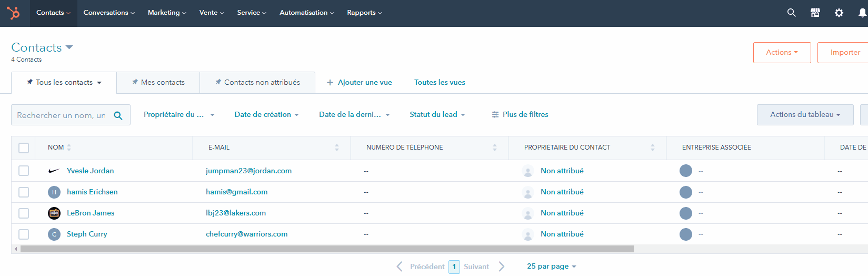Viewport: 868px width, 276px height.
Task: Click scrollbar left arrow under the table
Action: (x=16, y=249)
